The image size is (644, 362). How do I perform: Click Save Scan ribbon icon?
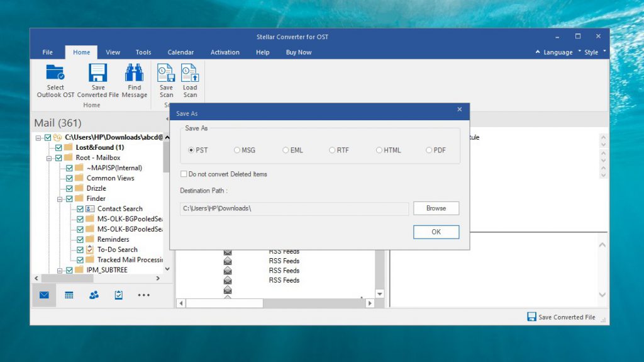[x=166, y=73]
